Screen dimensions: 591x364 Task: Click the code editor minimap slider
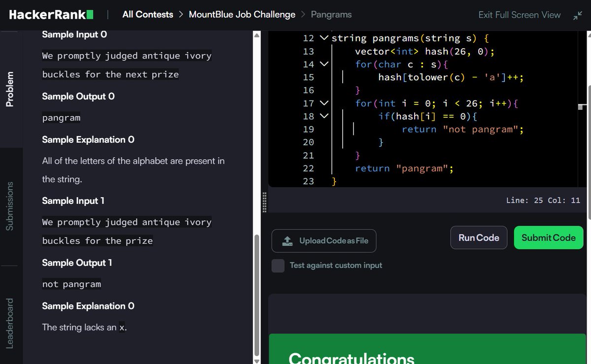[583, 107]
